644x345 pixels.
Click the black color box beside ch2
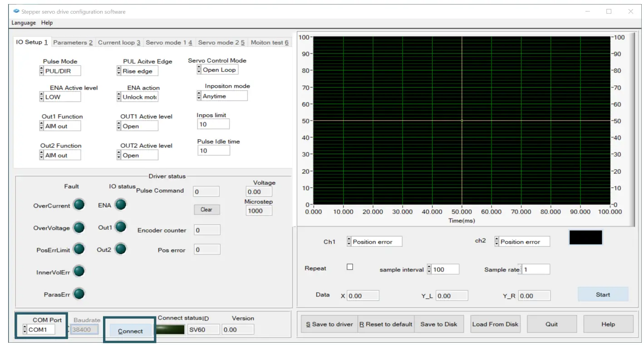click(x=585, y=238)
